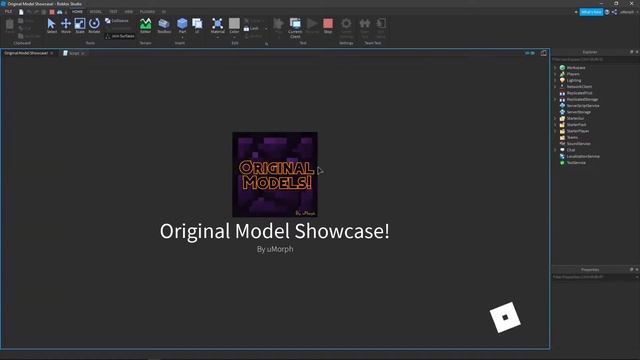The image size is (640, 360).
Task: Click the New file icon in quick access bar
Action: 21,12
